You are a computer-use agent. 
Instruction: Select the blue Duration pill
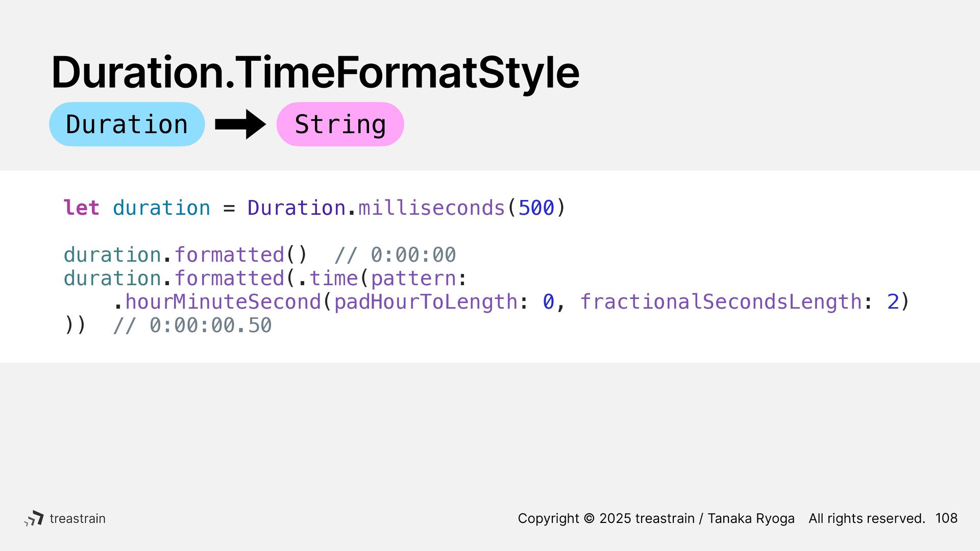tap(127, 124)
